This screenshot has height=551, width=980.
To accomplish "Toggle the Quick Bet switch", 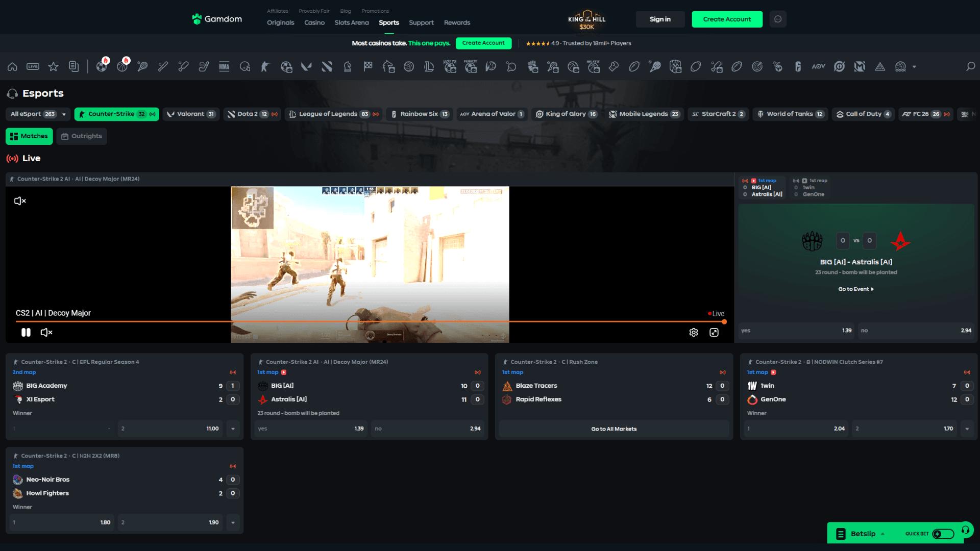I will 943,534.
